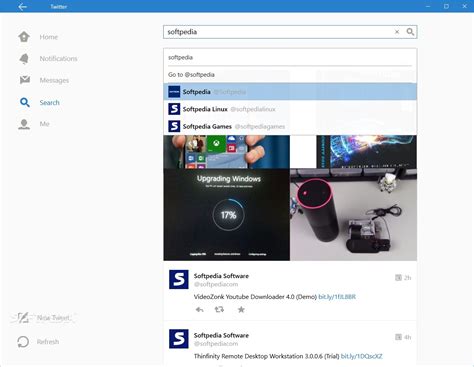Open the black speaker on desk photo

(x=353, y=214)
